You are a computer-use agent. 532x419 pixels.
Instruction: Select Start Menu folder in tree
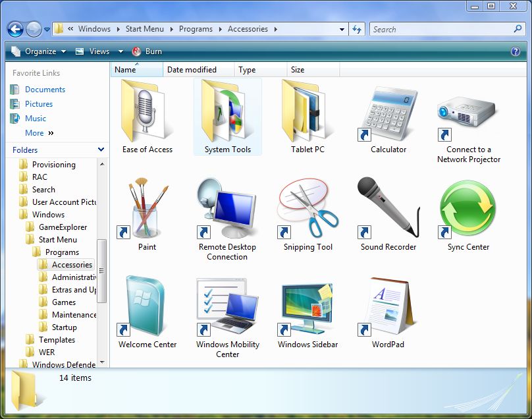[x=51, y=240]
